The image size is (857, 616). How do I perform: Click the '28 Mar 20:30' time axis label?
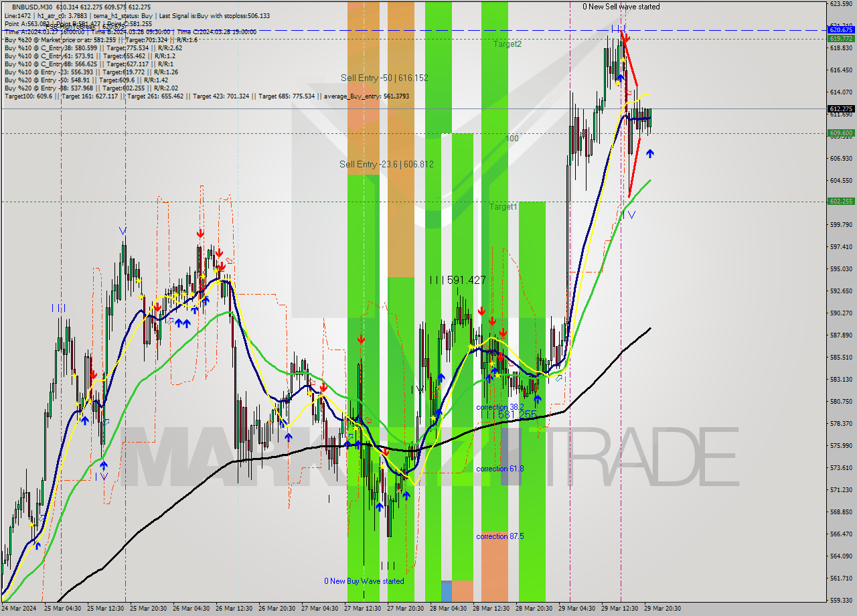tap(534, 609)
